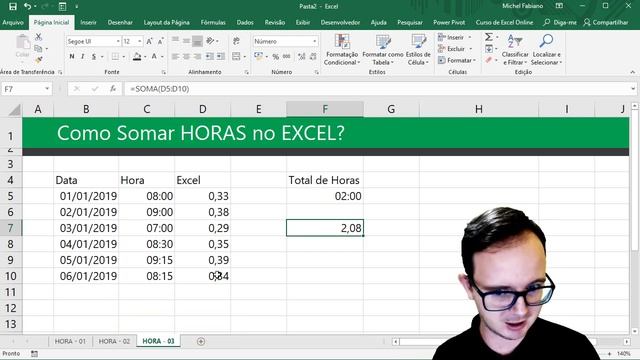Image resolution: width=640 pixels, height=360 pixels.
Task: Open the Número number format dropdown
Action: pyautogui.click(x=315, y=41)
